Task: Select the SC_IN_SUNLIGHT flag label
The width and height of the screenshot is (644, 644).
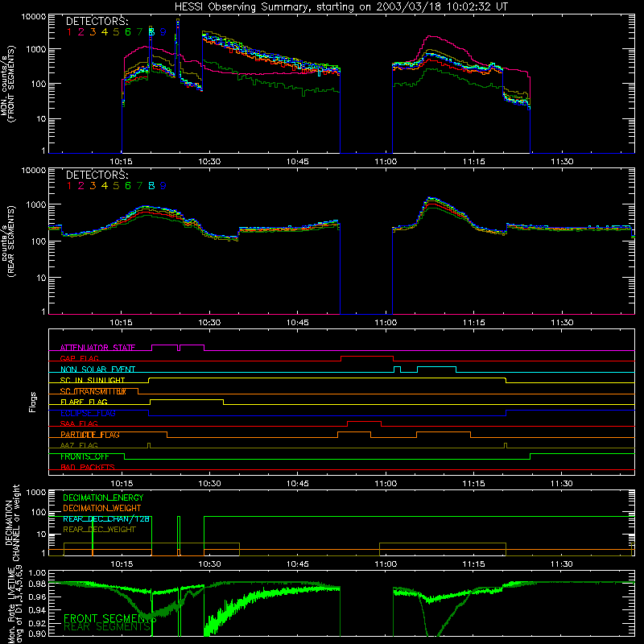Action: 93,380
